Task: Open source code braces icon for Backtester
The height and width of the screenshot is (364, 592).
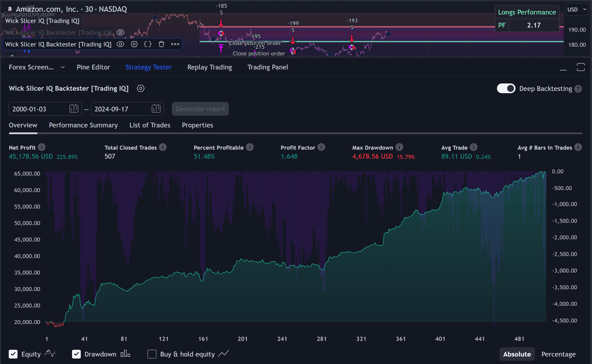Action: click(x=148, y=44)
